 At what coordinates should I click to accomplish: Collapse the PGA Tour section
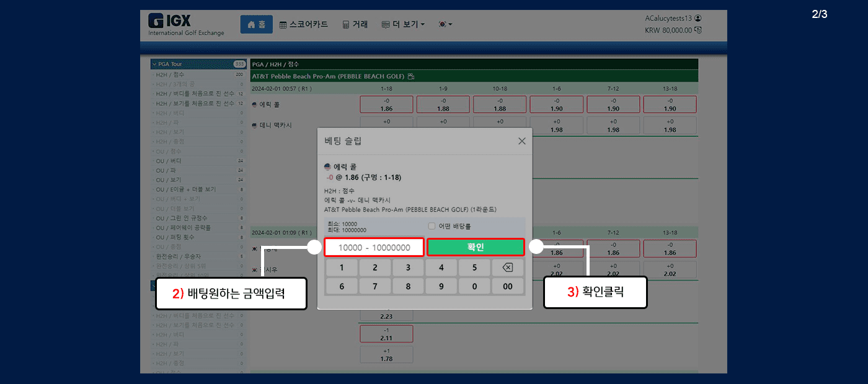pos(154,64)
